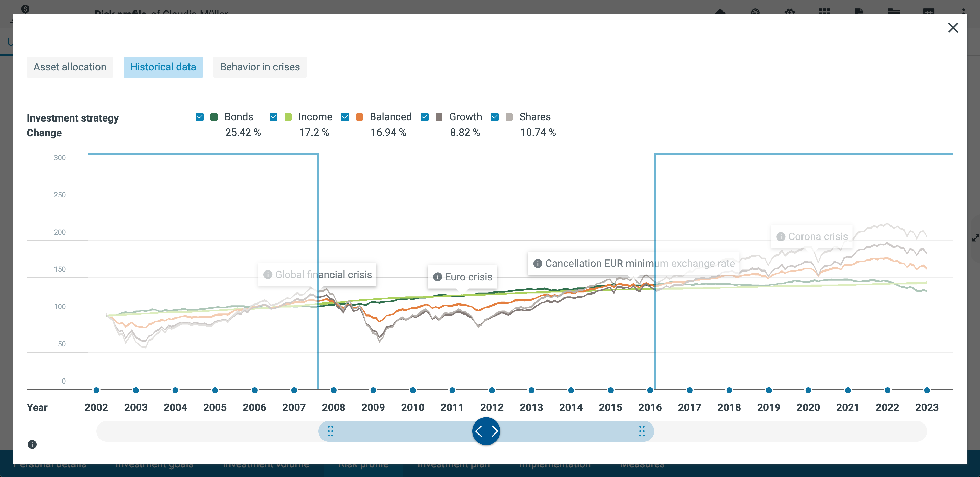Click the Corona crisis info icon

point(781,236)
